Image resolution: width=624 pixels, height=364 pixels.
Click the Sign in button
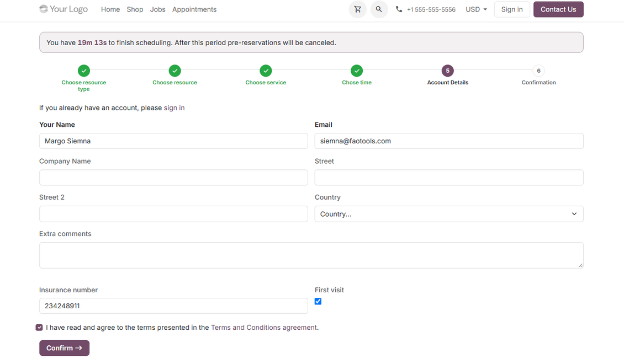coord(512,9)
